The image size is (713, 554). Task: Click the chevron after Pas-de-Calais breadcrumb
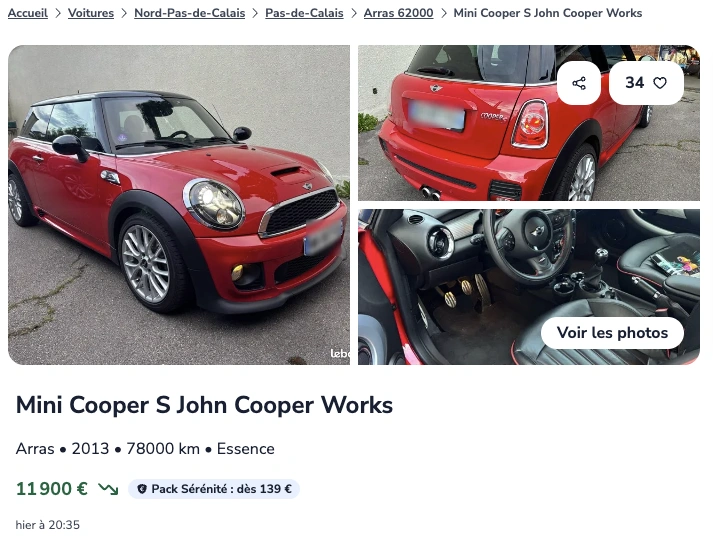(x=354, y=13)
